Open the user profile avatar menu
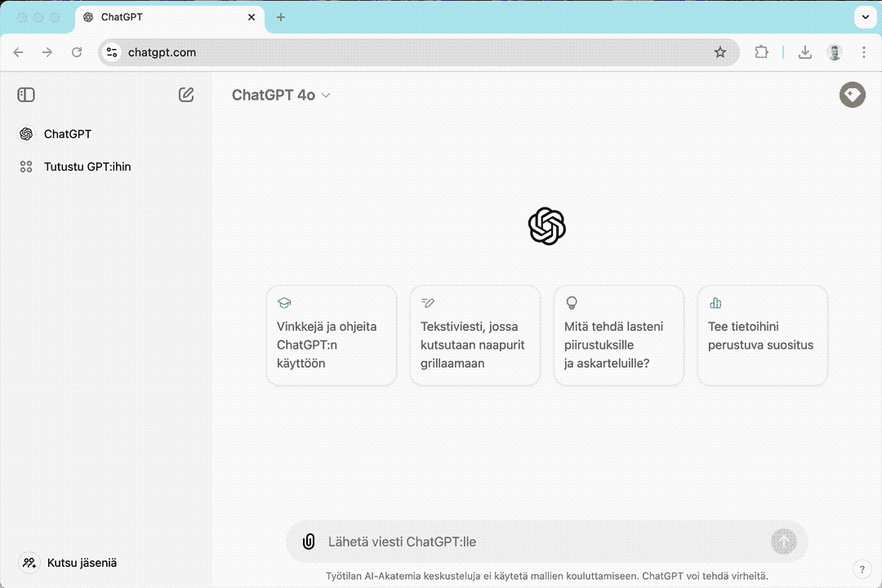This screenshot has height=588, width=882. tap(852, 95)
